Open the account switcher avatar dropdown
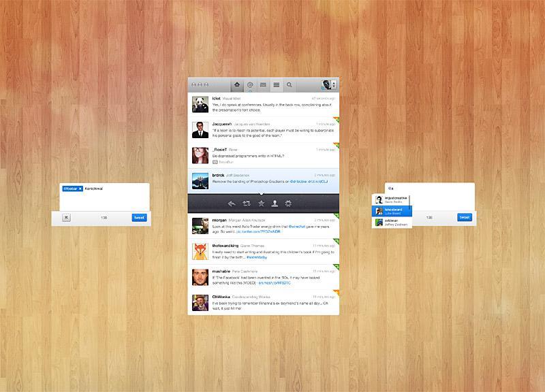The height and width of the screenshot is (392, 545). point(328,85)
